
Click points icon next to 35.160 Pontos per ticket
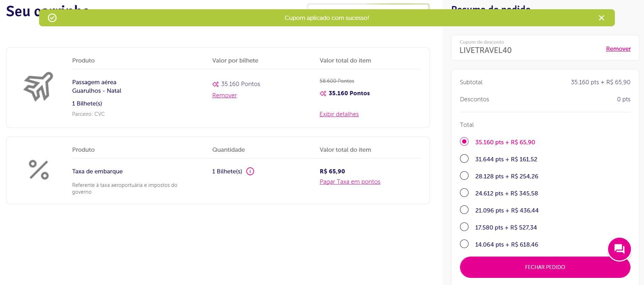pos(216,84)
